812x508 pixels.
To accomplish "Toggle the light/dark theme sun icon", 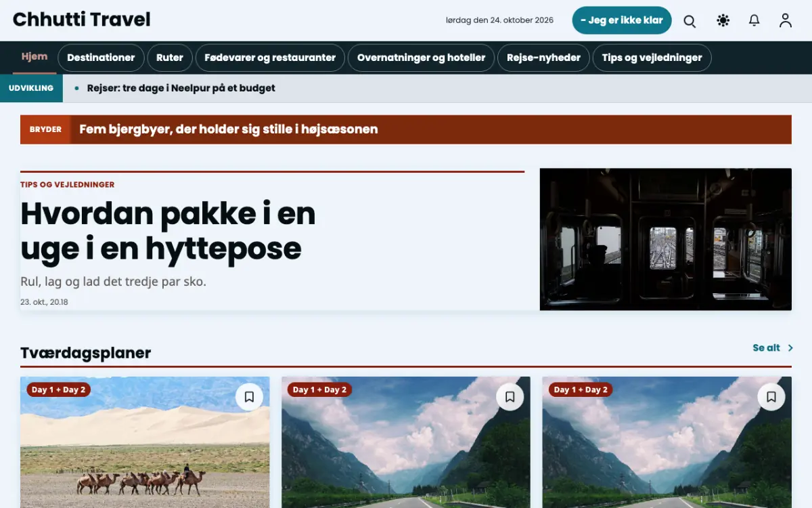I will coord(723,21).
